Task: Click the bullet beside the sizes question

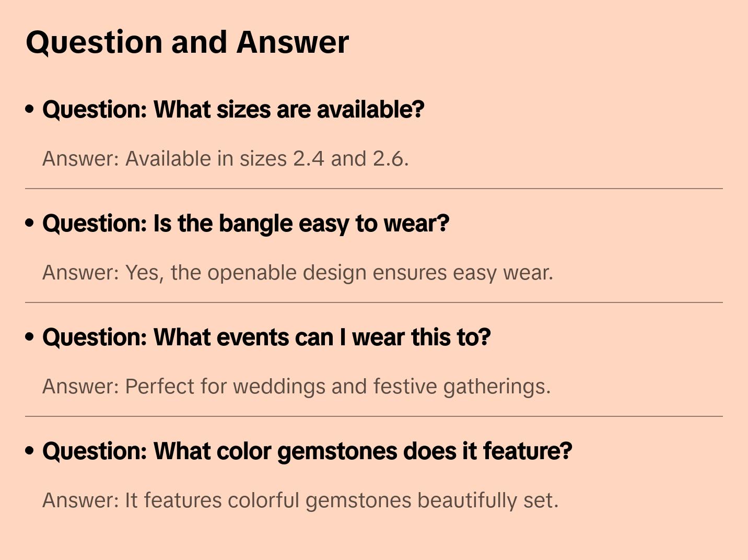Action: pyautogui.click(x=30, y=109)
